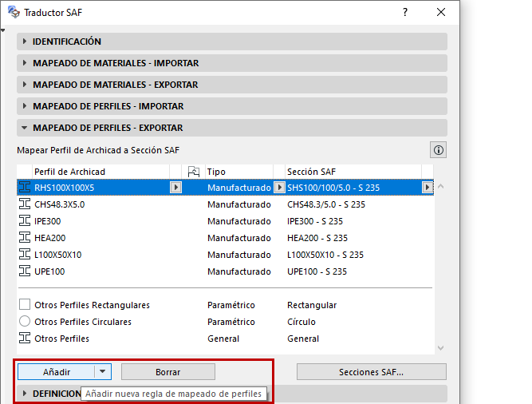Click the Perfil de Archicad column header
Viewport: 532px width, 404px height.
[100, 172]
